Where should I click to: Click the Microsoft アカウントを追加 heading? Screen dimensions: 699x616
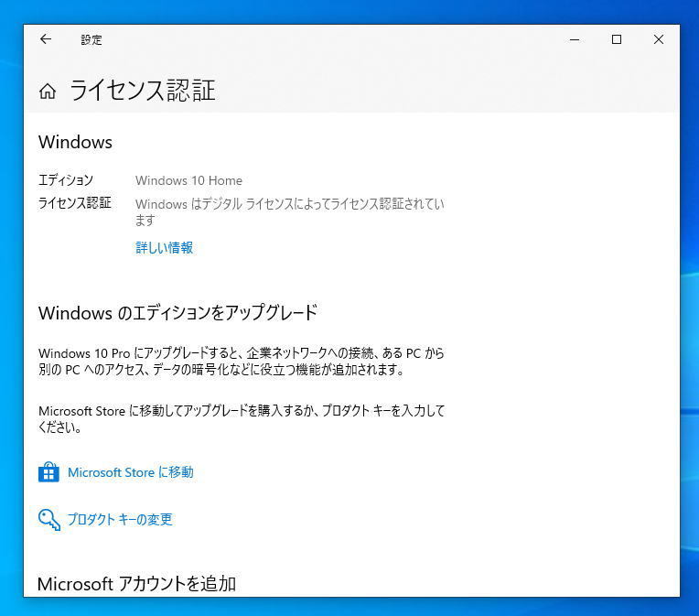click(x=136, y=584)
